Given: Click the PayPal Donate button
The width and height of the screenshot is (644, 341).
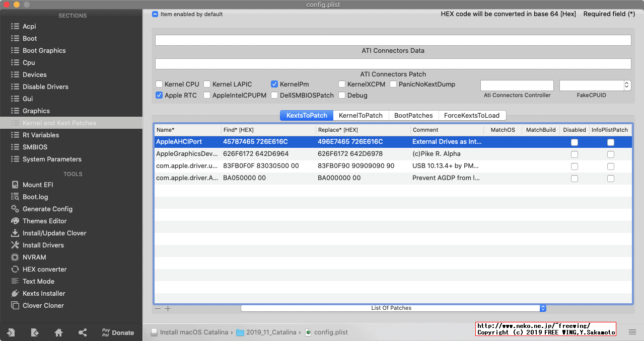Looking at the screenshot, I should [118, 332].
